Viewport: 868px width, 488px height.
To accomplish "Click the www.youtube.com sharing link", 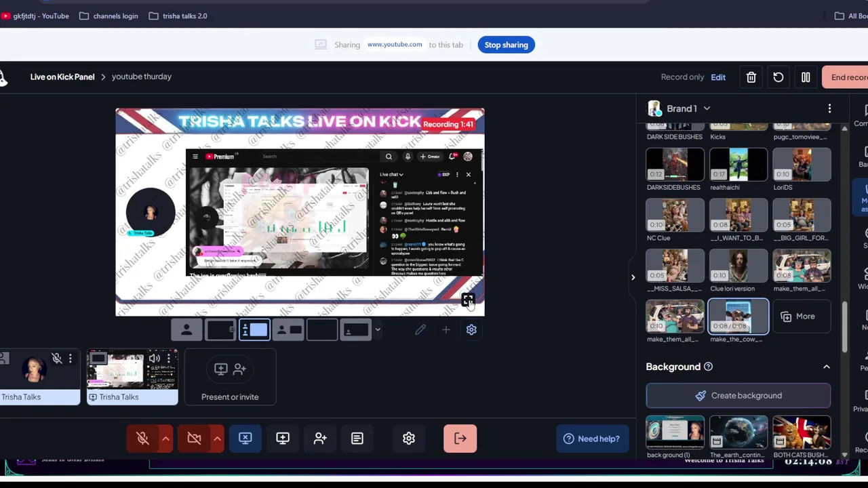I will (395, 45).
